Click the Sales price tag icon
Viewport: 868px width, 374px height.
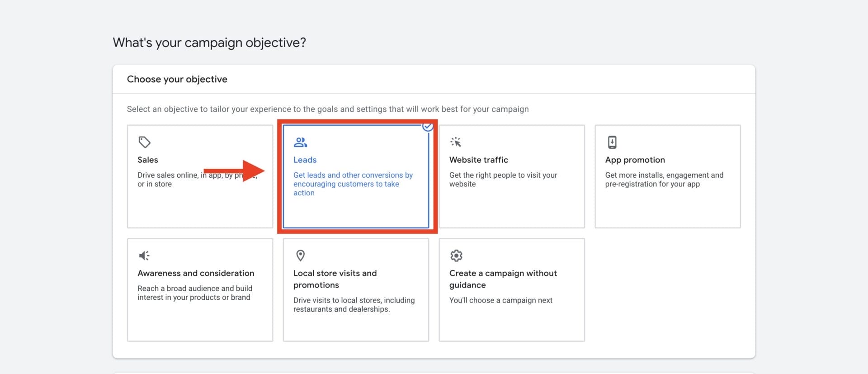[144, 142]
